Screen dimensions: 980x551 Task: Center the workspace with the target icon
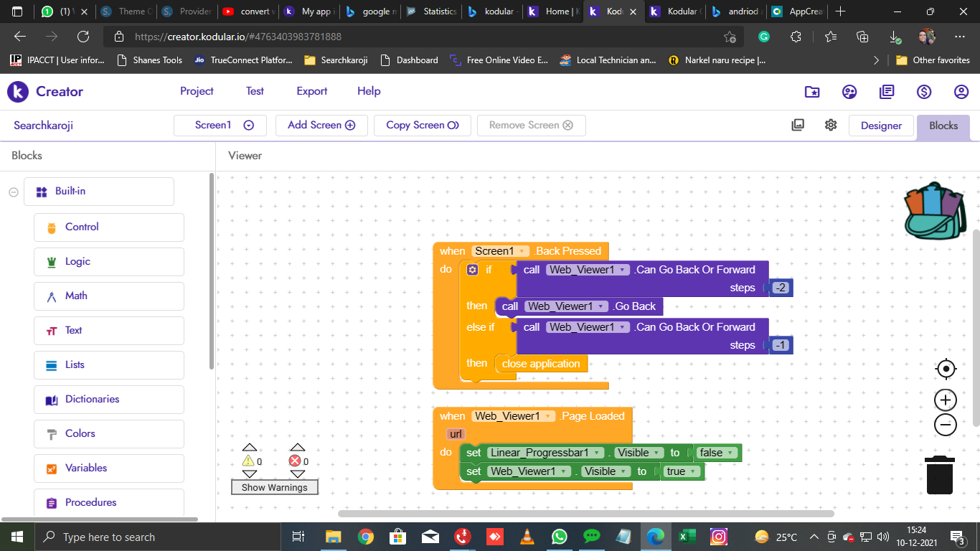click(946, 369)
